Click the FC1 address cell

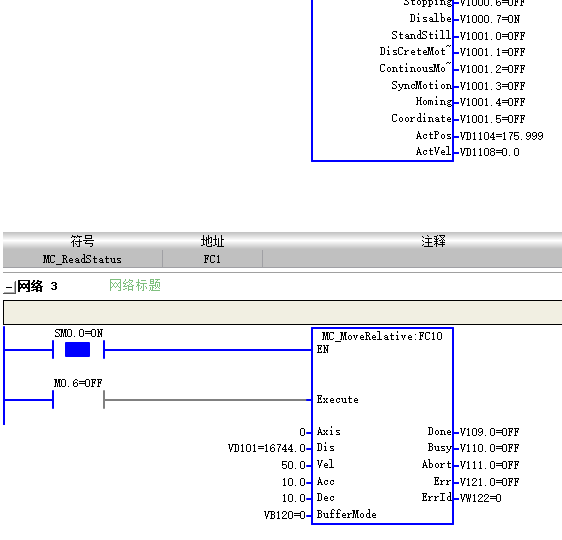coord(212,259)
